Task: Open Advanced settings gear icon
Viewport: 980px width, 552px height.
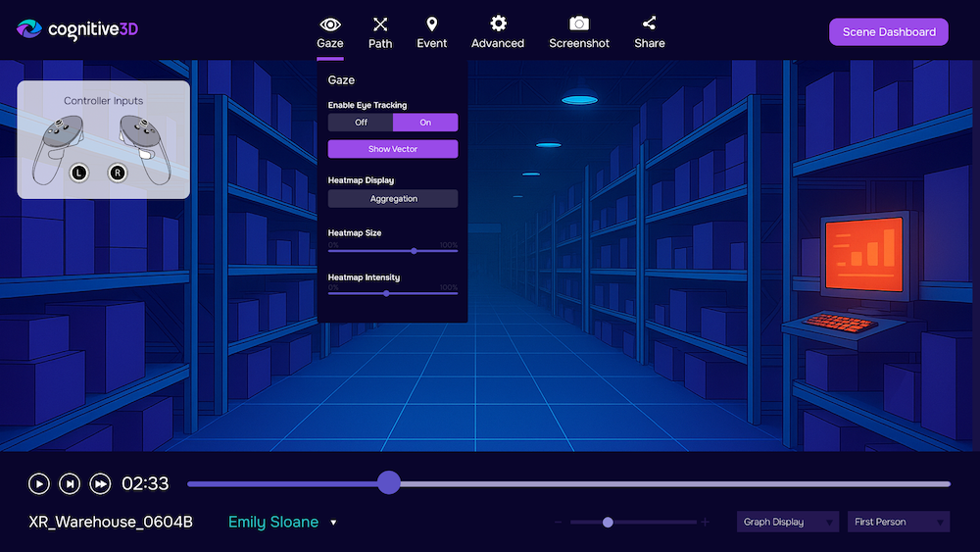Action: click(498, 25)
